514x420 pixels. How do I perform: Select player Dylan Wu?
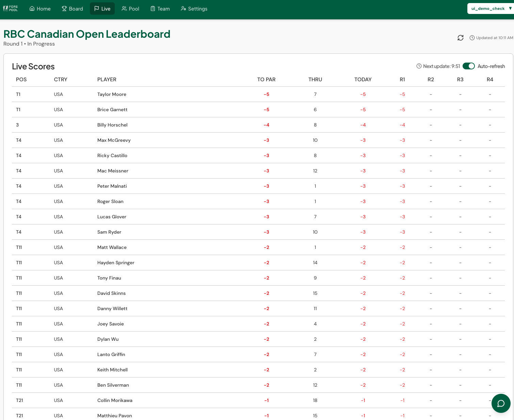pyautogui.click(x=108, y=339)
